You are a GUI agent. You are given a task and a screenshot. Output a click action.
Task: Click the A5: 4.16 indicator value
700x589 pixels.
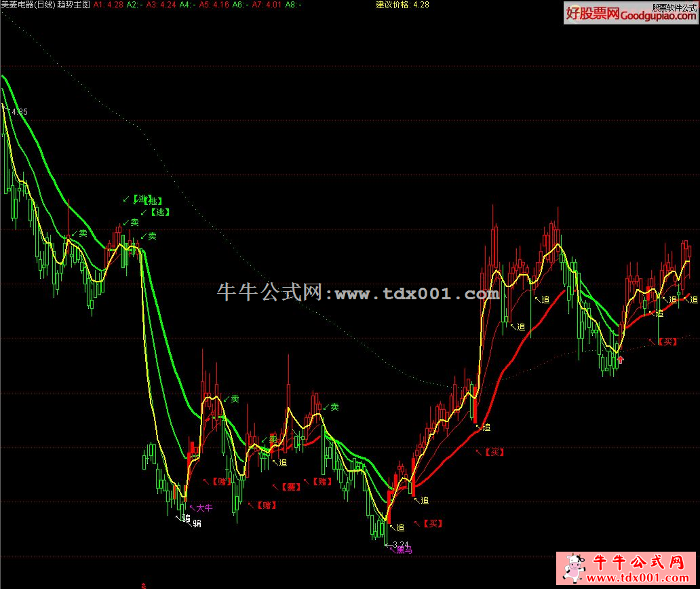(214, 5)
